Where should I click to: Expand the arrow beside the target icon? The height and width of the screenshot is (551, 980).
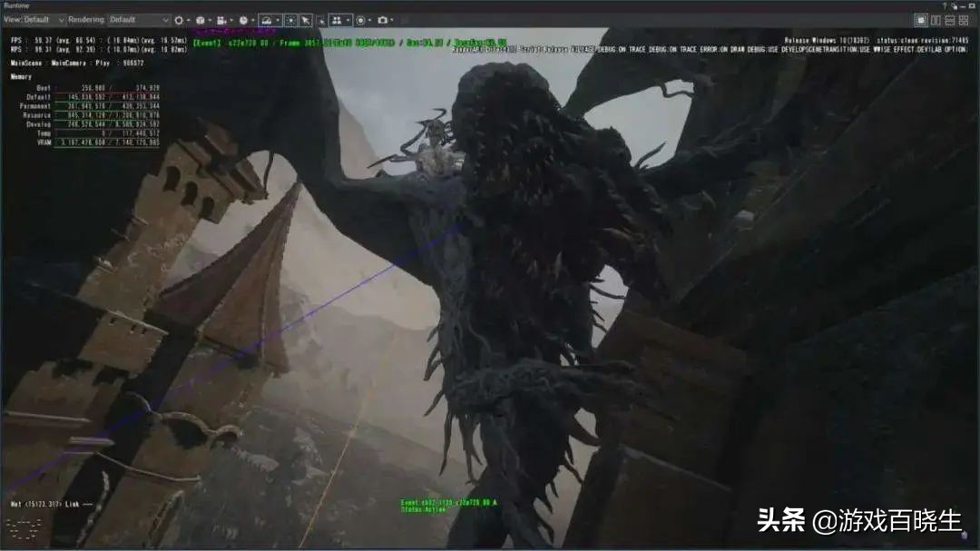click(x=370, y=20)
